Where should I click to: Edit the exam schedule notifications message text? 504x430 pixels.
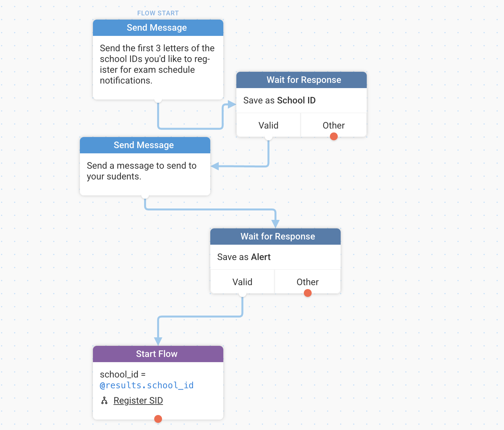coord(157,64)
